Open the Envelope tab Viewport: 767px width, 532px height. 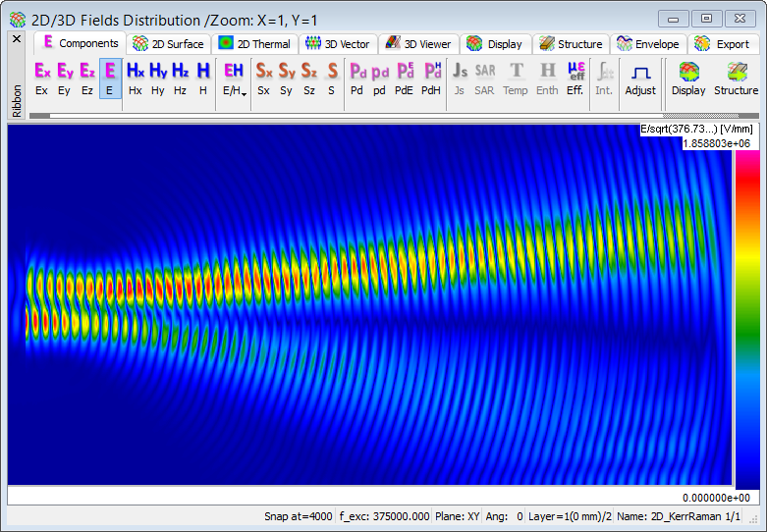(647, 44)
